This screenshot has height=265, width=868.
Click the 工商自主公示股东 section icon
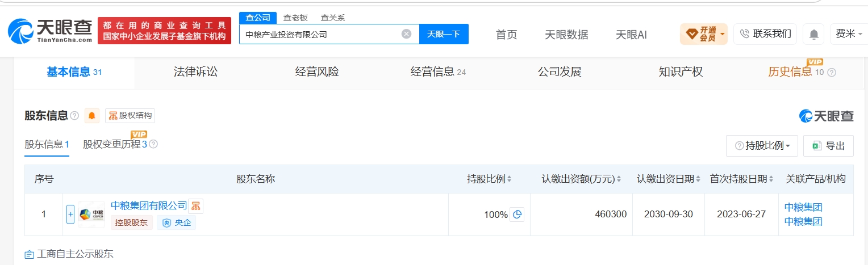pos(30,254)
